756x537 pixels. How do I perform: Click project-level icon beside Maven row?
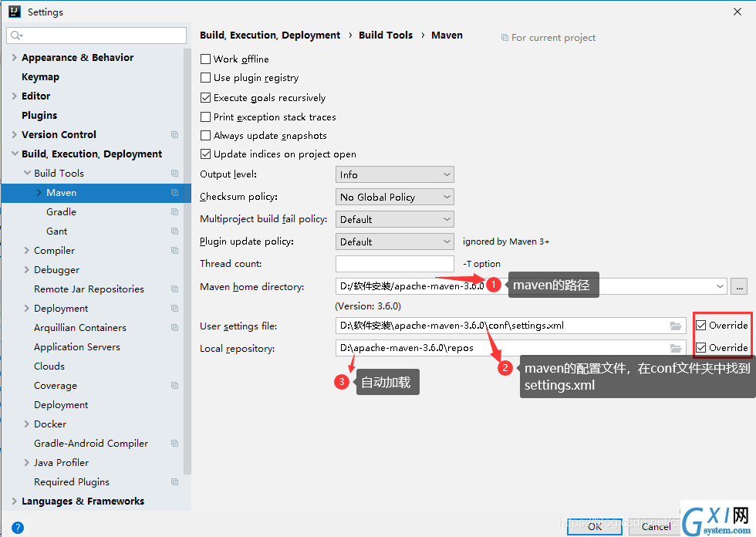[174, 192]
